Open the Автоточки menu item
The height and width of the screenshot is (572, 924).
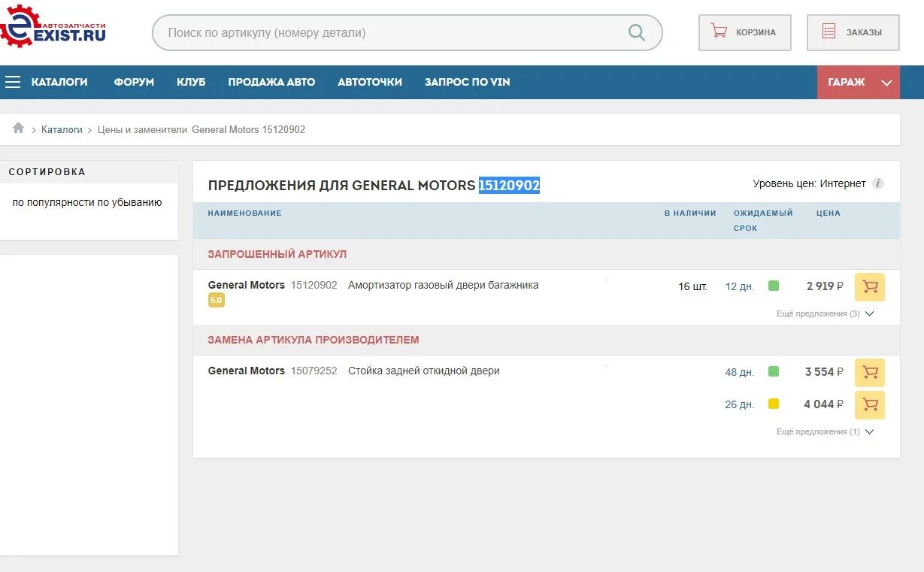tap(370, 82)
